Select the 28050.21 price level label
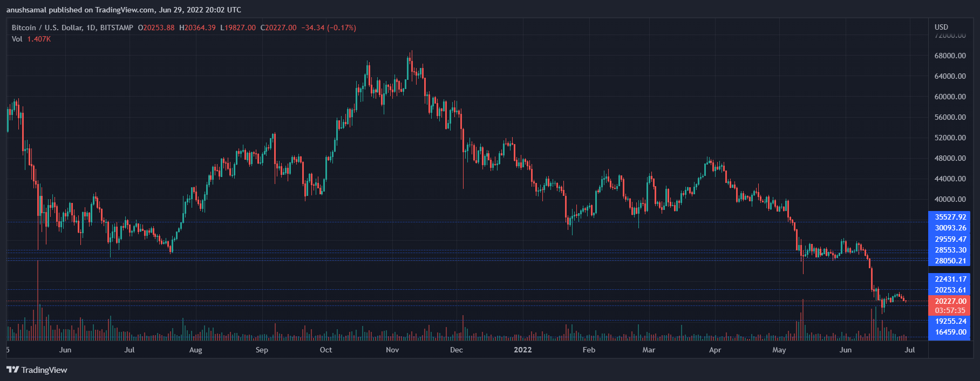 tap(950, 261)
